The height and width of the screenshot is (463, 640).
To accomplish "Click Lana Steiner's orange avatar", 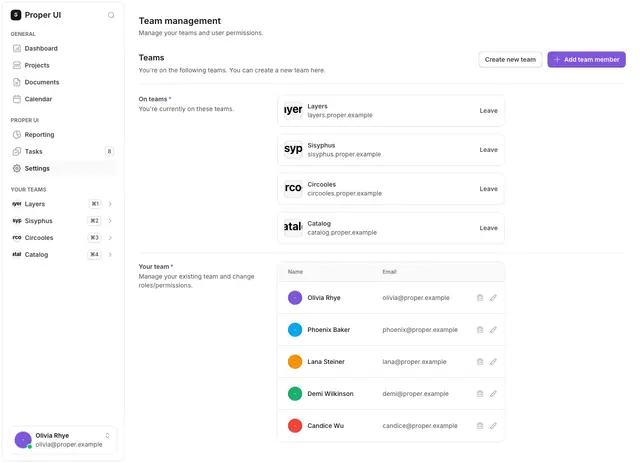I will click(295, 362).
